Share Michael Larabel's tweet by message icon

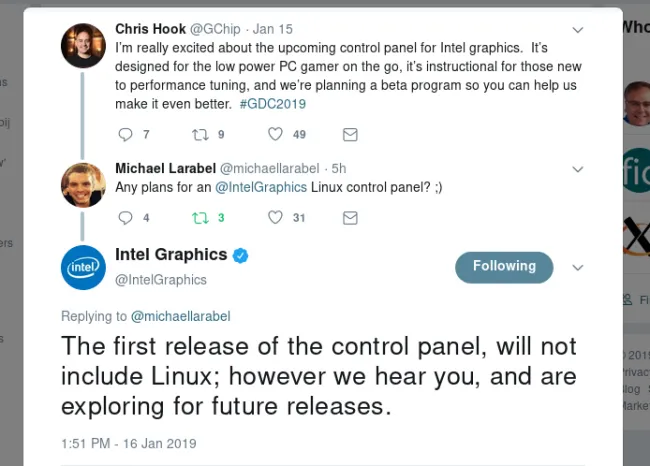click(350, 218)
